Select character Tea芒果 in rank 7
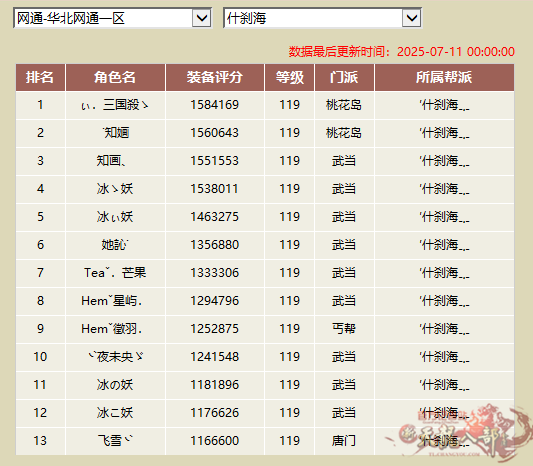Viewport: 533px width, 466px height. (115, 273)
